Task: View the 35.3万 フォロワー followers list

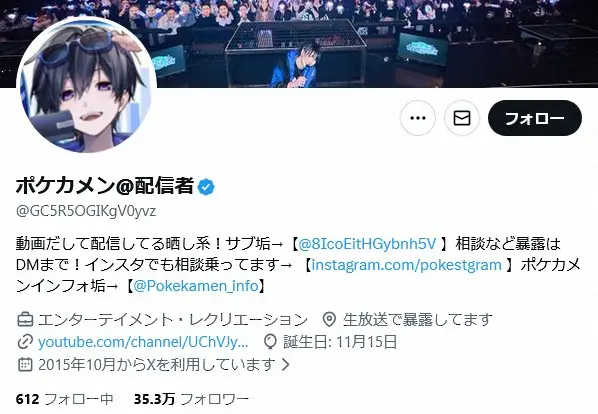Action: click(x=191, y=399)
